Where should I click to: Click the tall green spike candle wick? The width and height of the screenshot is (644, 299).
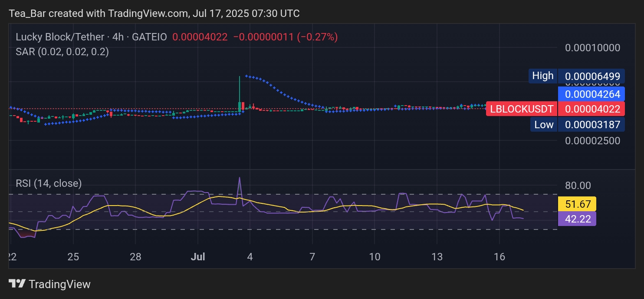point(240,89)
